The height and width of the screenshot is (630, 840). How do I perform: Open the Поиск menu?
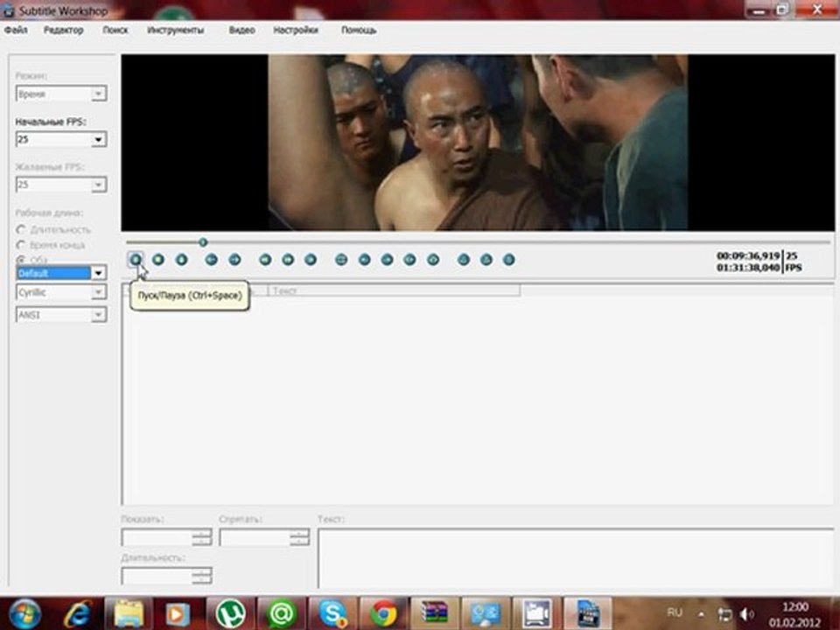point(115,30)
